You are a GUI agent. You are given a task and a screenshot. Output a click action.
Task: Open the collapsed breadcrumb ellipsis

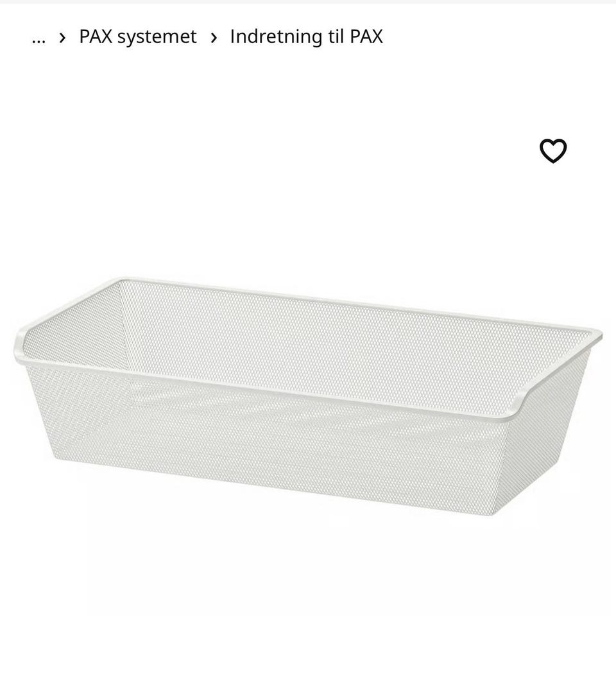click(38, 37)
